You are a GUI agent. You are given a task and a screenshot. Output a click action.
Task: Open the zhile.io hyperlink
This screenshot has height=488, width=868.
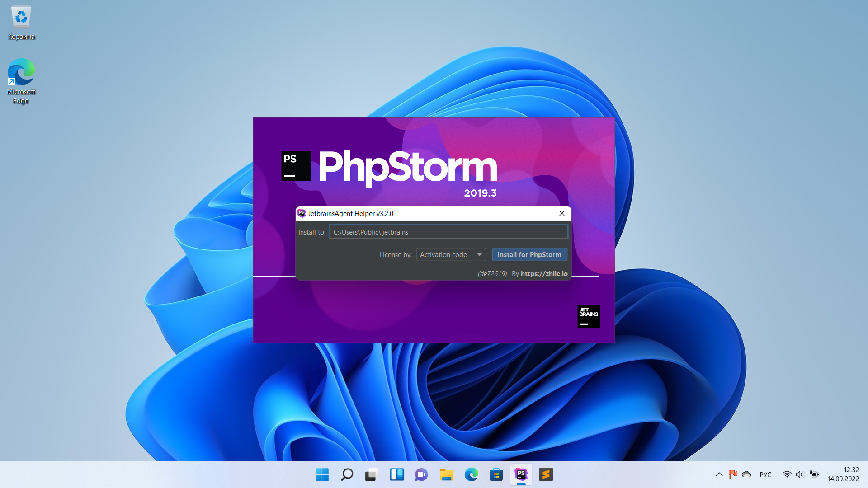[x=544, y=274]
